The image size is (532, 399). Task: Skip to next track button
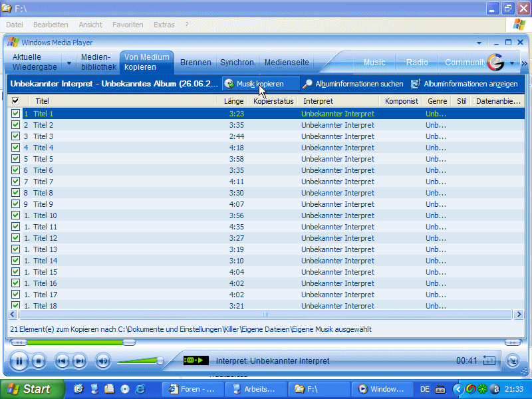point(79,361)
